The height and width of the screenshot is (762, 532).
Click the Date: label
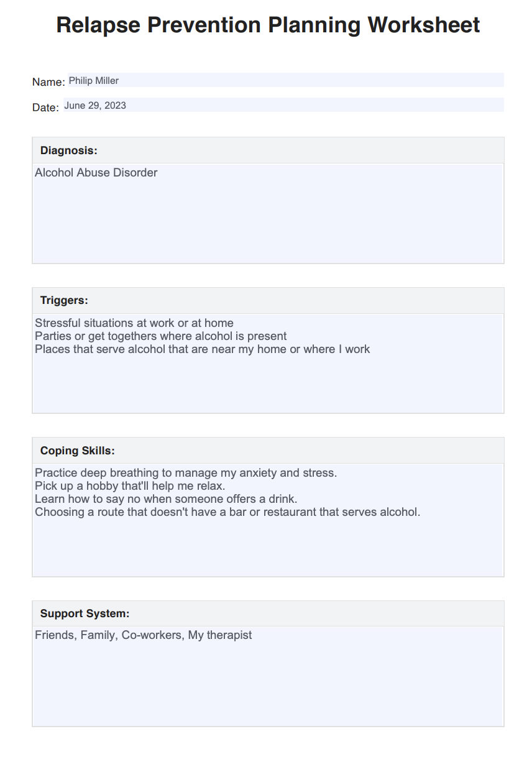pyautogui.click(x=45, y=108)
